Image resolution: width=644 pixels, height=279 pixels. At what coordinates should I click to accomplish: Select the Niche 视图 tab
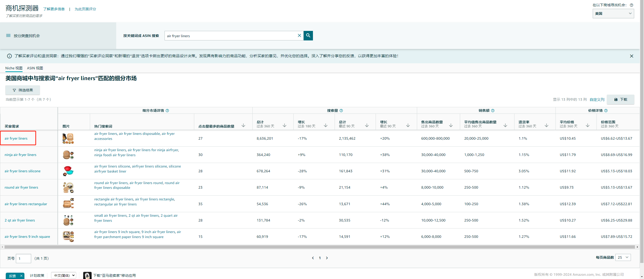click(14, 68)
